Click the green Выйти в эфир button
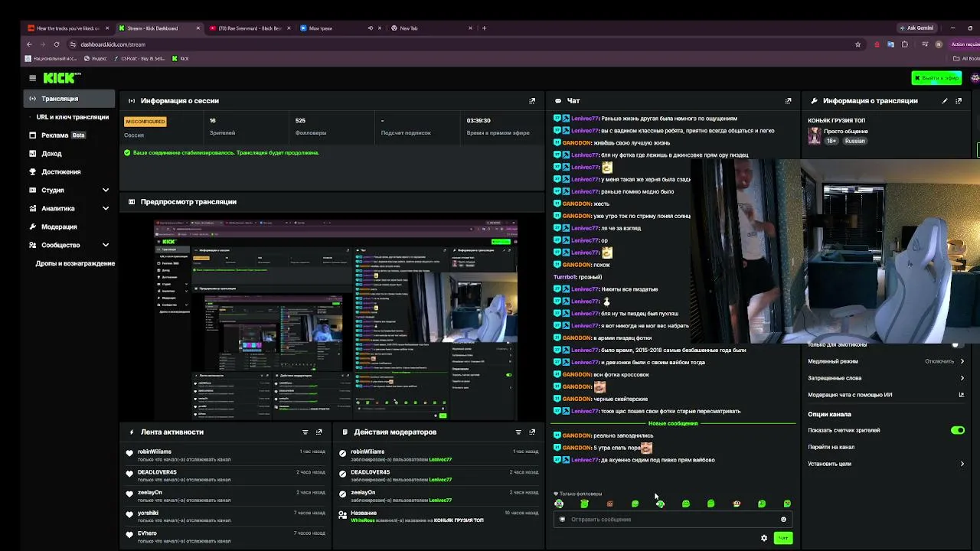The image size is (980, 551). 936,78
